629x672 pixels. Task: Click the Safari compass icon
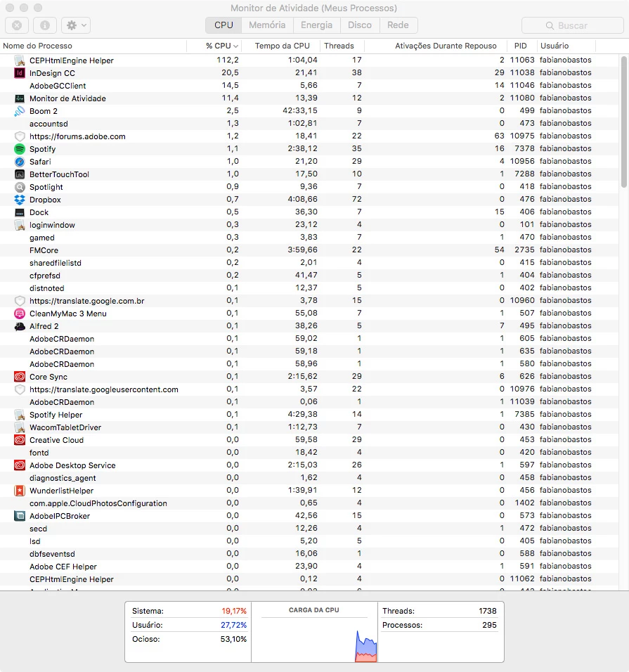click(19, 162)
